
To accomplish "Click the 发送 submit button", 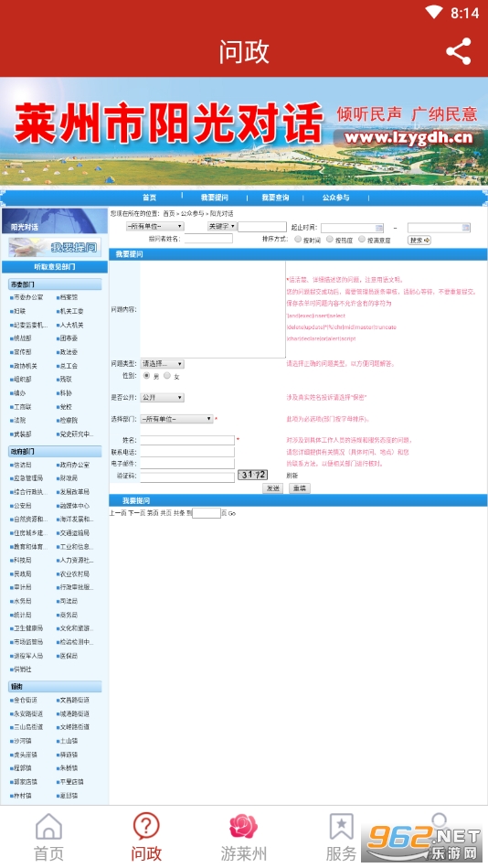I will (x=272, y=488).
